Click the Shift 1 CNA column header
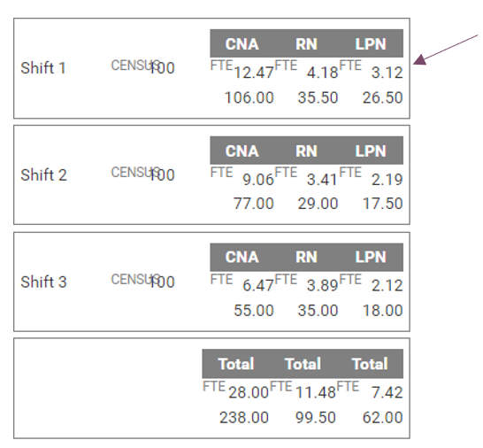The height and width of the screenshot is (448, 483). click(241, 43)
